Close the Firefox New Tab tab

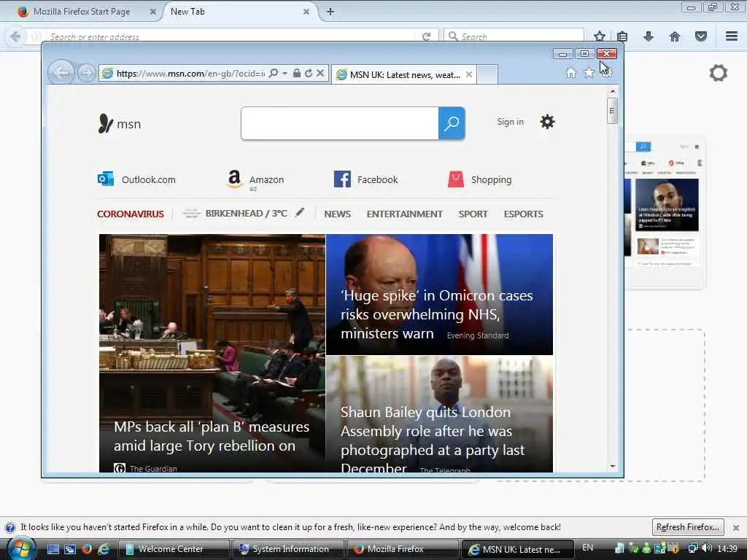click(x=306, y=12)
